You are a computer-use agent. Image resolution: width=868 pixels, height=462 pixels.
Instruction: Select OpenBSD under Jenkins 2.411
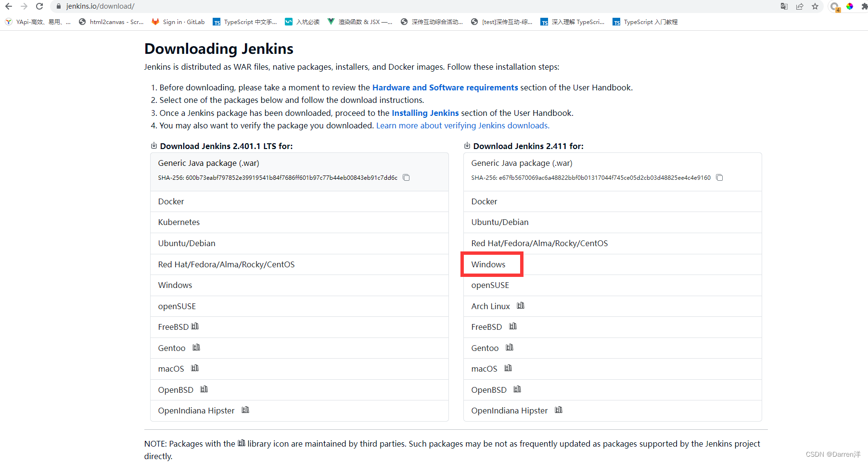[x=613, y=390]
